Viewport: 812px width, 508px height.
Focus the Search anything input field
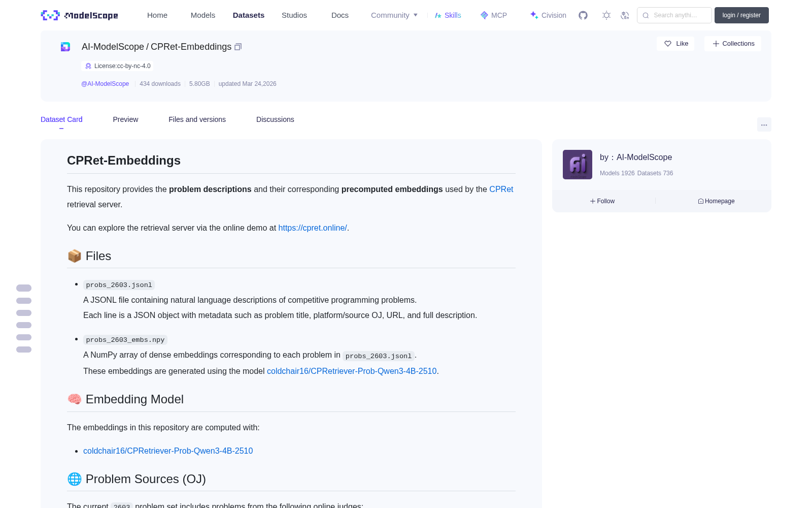coord(674,15)
